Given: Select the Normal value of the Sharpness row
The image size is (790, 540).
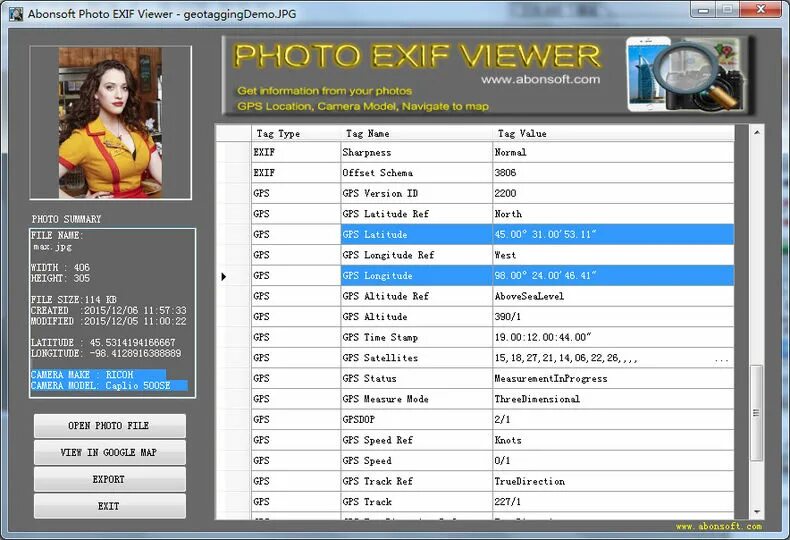Looking at the screenshot, I should point(613,153).
